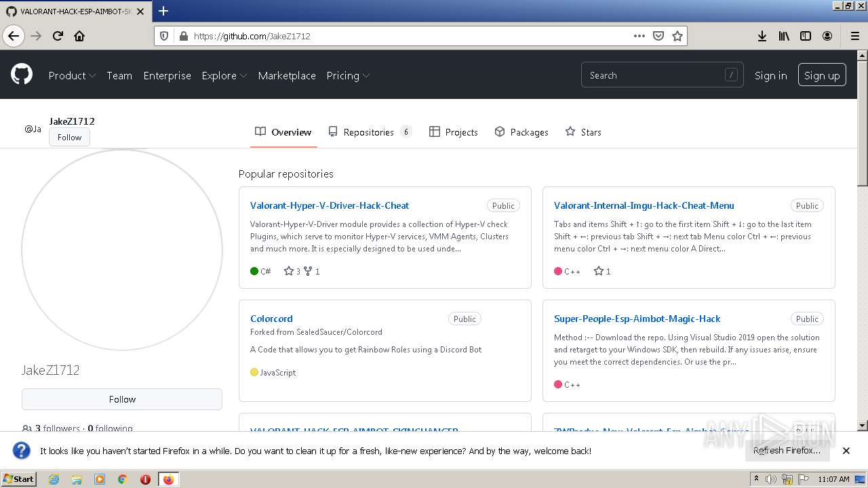Click the taskbar clock showing 11:07 AM

[x=833, y=479]
